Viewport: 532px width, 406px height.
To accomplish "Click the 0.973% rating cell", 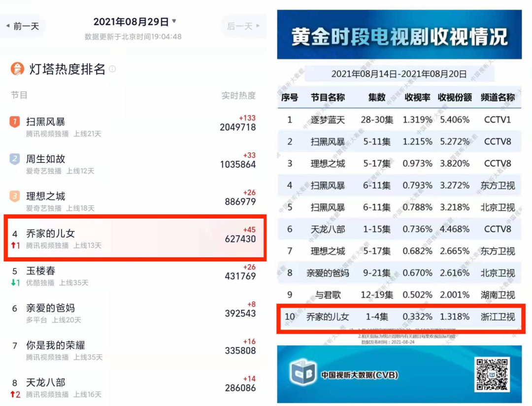I will (x=417, y=164).
